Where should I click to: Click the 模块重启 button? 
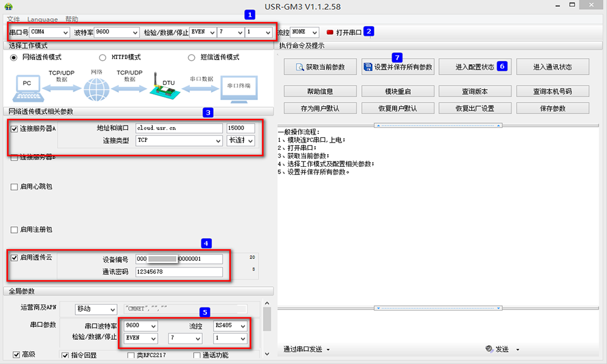pyautogui.click(x=398, y=92)
